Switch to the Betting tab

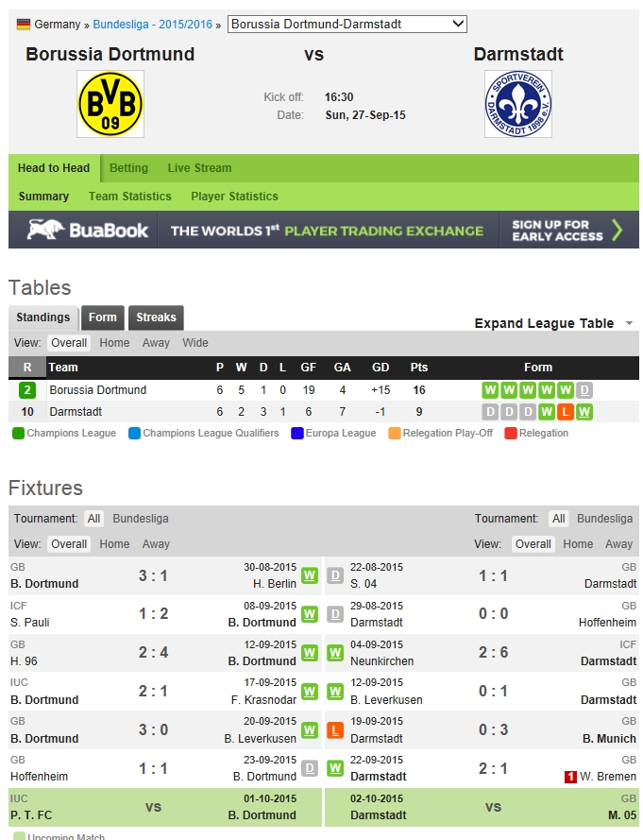point(128,168)
